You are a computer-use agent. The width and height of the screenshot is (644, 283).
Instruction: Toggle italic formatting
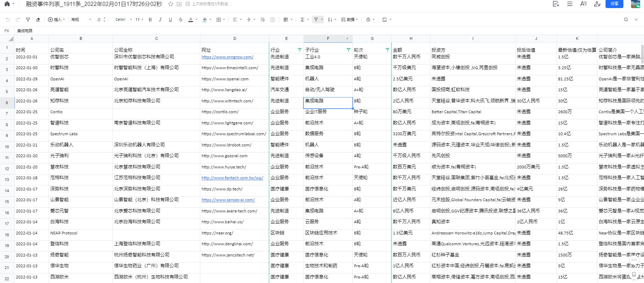pos(160,20)
